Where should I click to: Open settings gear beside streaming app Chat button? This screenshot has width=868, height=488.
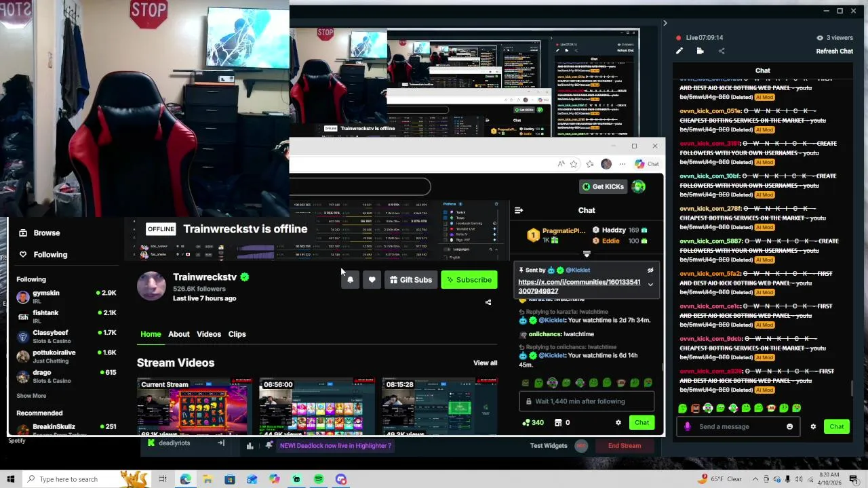coord(813,426)
